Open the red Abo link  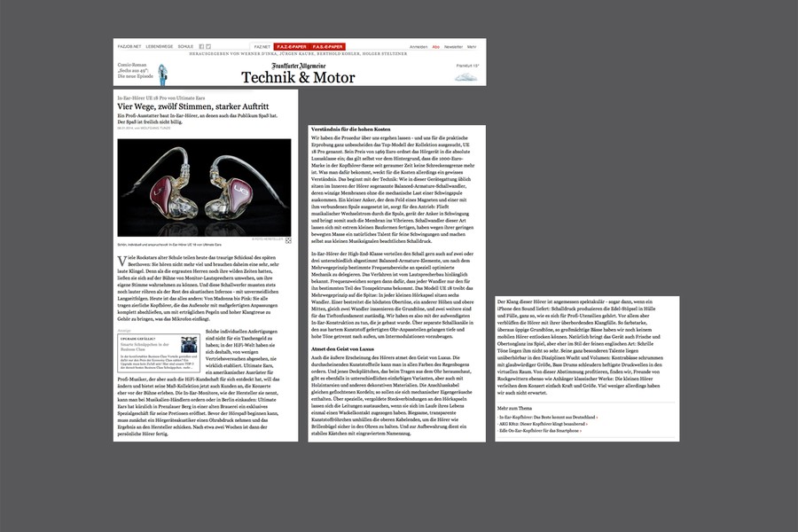point(435,47)
